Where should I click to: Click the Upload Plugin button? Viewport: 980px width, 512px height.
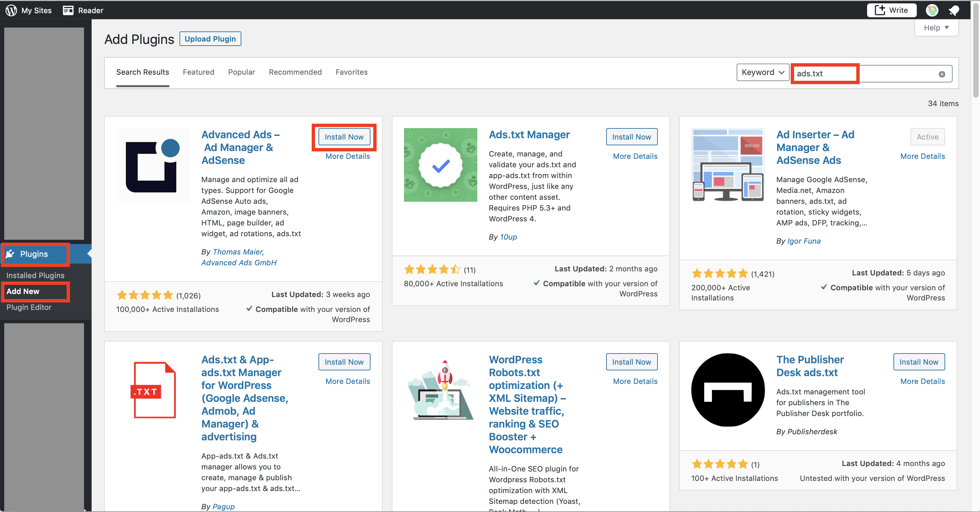pos(210,39)
